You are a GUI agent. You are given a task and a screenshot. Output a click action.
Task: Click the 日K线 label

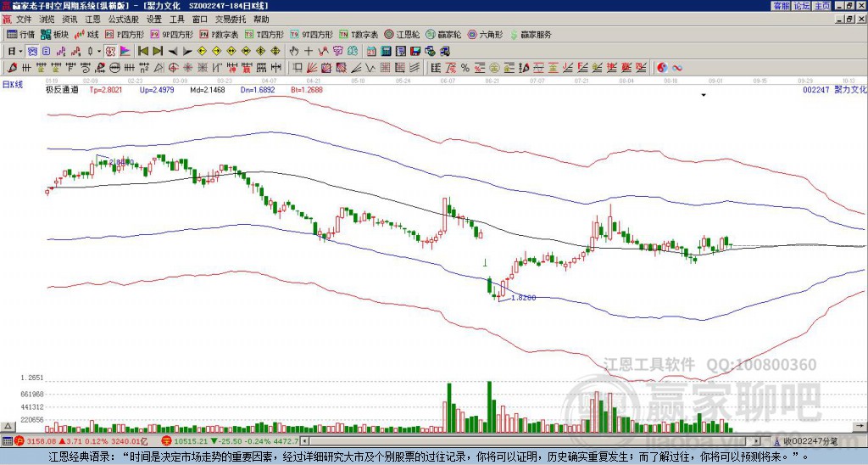point(13,85)
